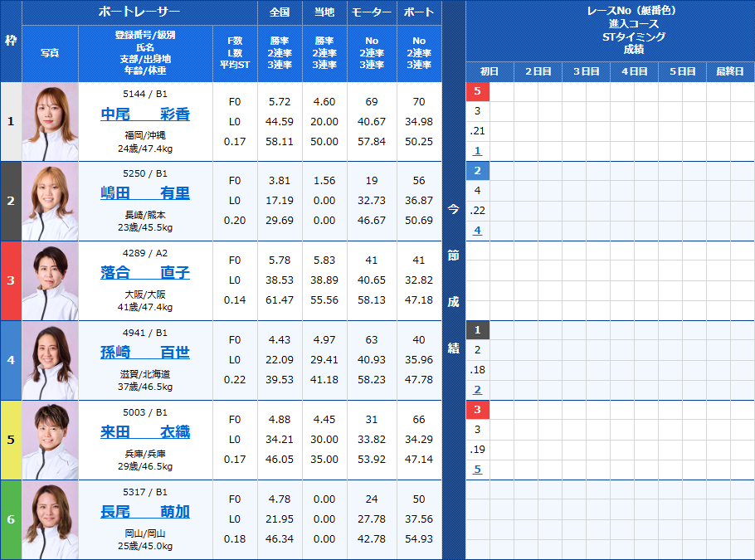
Task: Open racer 来田 衣織 profile link
Action: click(x=145, y=432)
